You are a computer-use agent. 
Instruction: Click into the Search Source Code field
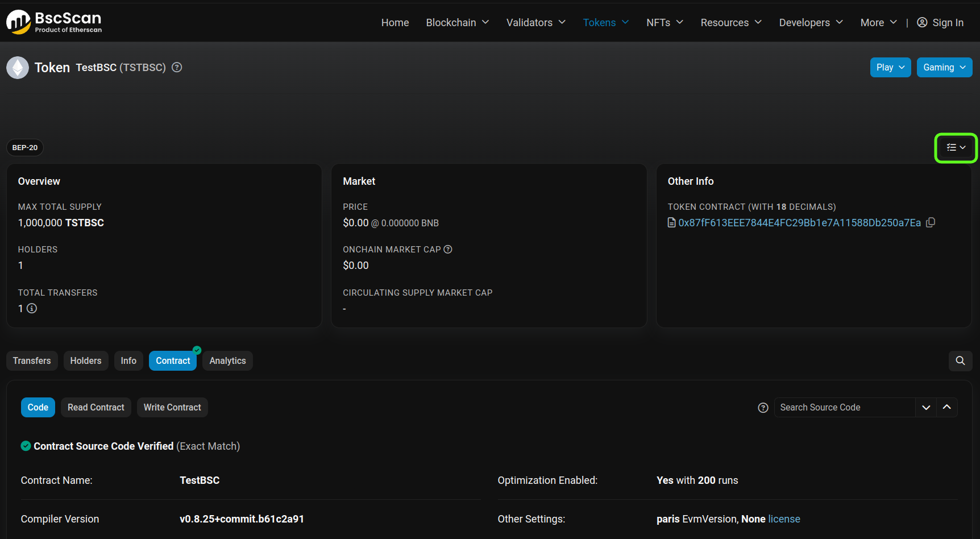(844, 407)
